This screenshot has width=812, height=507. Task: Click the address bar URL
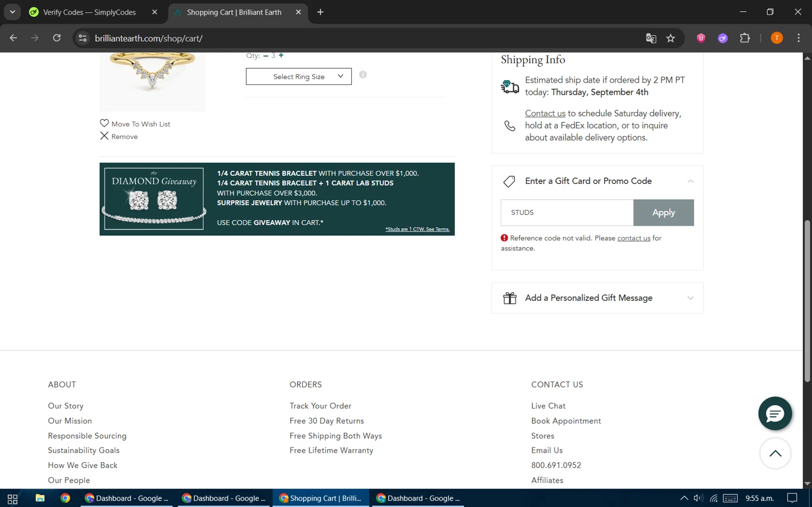tap(149, 38)
